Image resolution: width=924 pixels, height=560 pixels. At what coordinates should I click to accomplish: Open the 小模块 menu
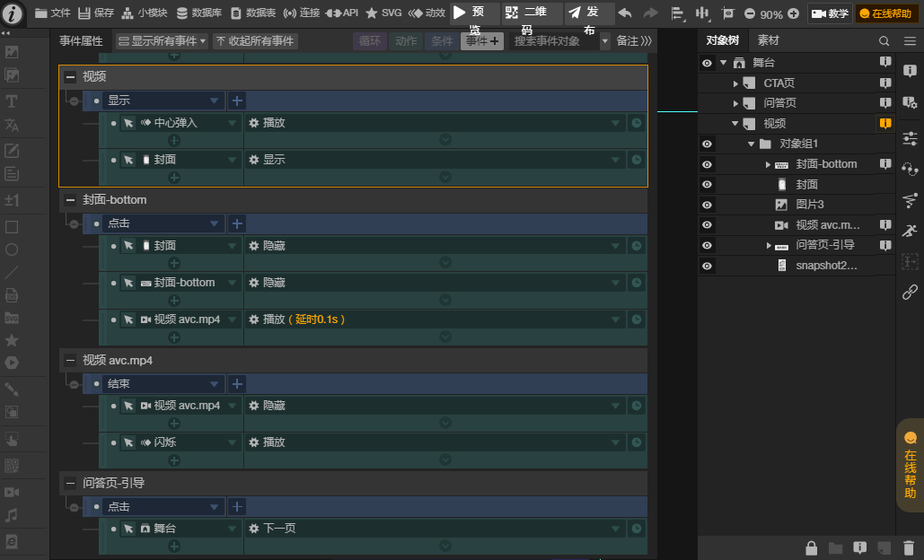(145, 13)
